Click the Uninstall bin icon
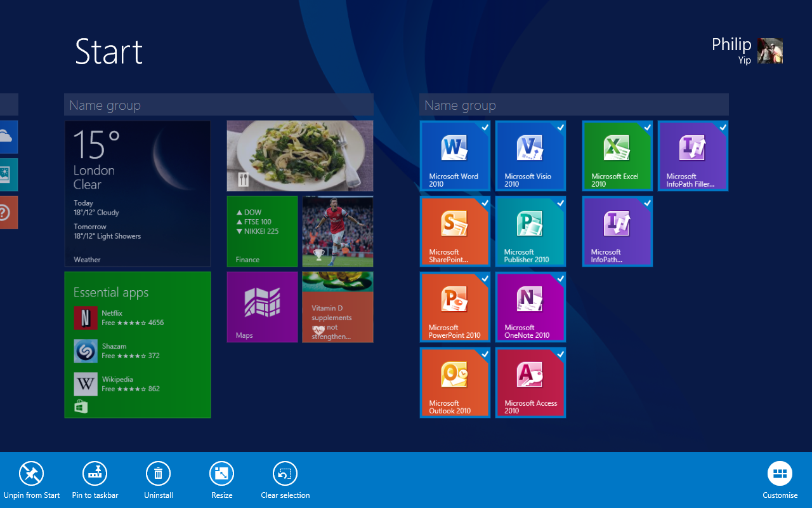The width and height of the screenshot is (812, 508). coord(159,473)
